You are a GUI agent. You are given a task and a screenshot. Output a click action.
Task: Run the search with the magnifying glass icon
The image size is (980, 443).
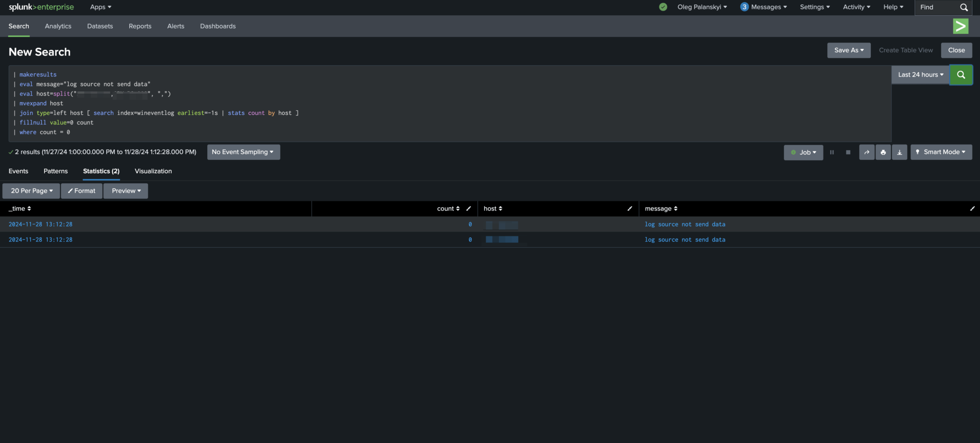point(961,75)
